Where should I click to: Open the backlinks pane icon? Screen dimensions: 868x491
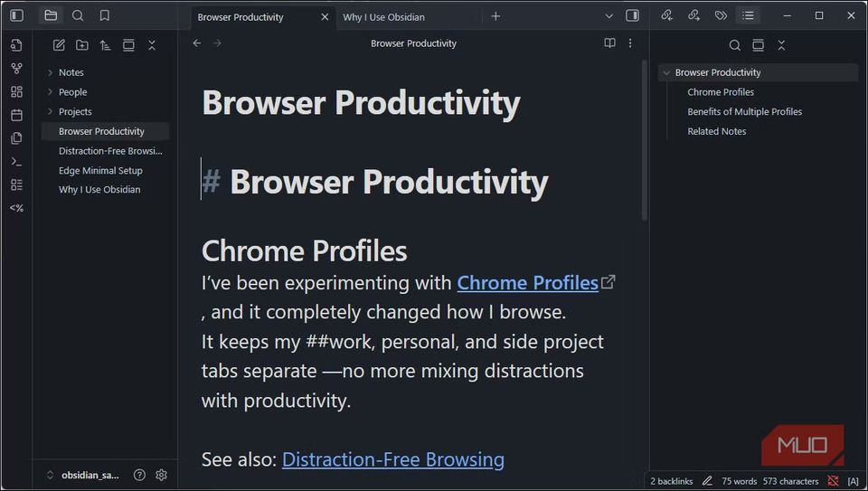666,15
